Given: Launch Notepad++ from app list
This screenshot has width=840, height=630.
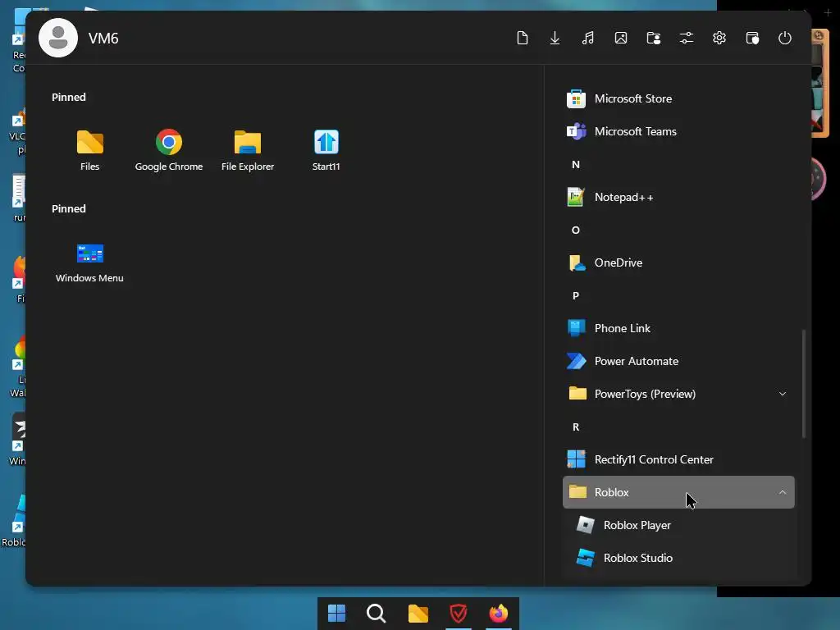Looking at the screenshot, I should pyautogui.click(x=678, y=197).
